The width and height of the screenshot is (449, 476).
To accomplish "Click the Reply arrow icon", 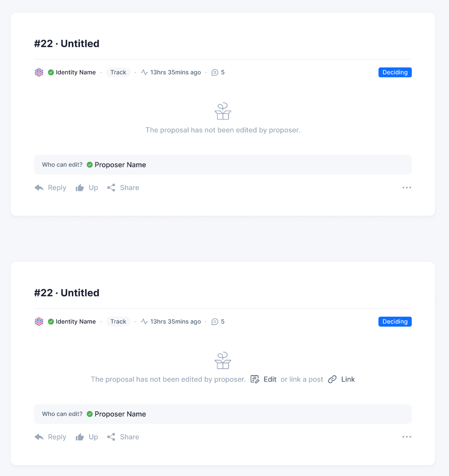I will 39,187.
